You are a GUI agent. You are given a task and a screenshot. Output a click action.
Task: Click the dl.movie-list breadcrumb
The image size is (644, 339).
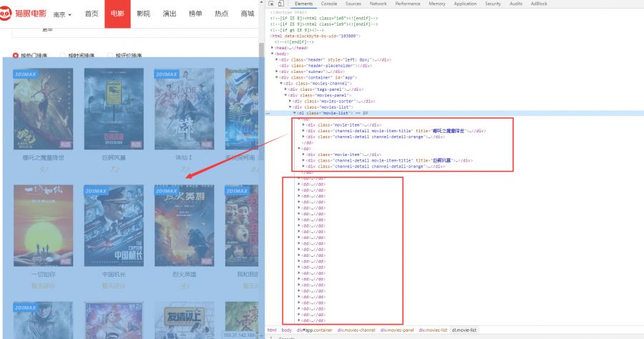click(464, 330)
